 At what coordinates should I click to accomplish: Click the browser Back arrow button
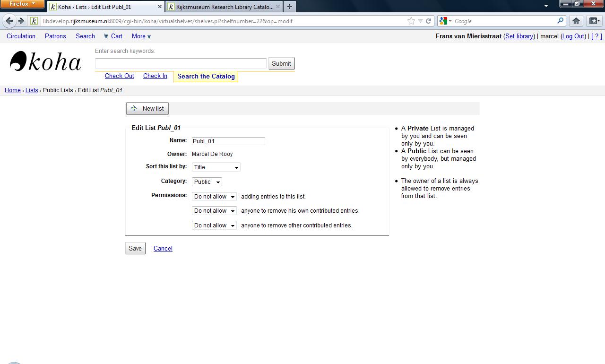tap(9, 21)
